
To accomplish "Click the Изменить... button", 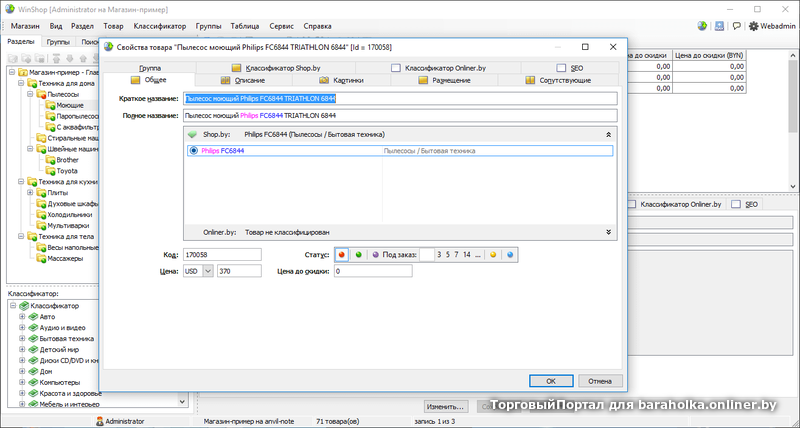I will pyautogui.click(x=446, y=407).
